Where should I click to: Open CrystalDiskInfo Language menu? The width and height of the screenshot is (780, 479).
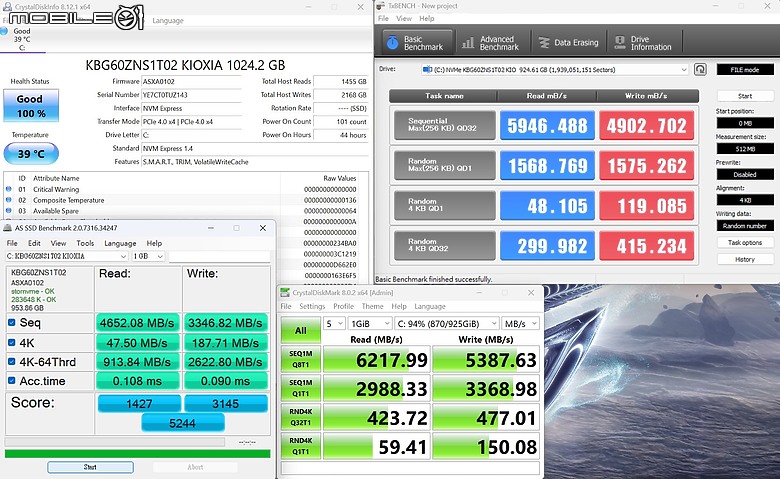(168, 20)
